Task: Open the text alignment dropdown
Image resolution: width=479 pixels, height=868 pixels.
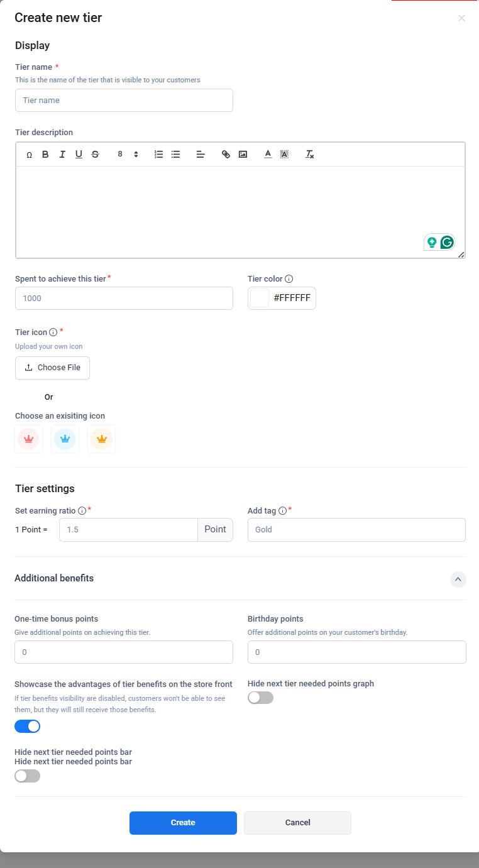Action: [201, 154]
